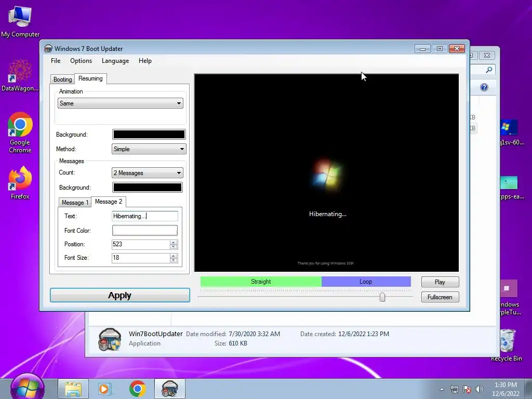Show hidden tray icons arrow
The height and width of the screenshot is (399, 532).
[x=442, y=389]
